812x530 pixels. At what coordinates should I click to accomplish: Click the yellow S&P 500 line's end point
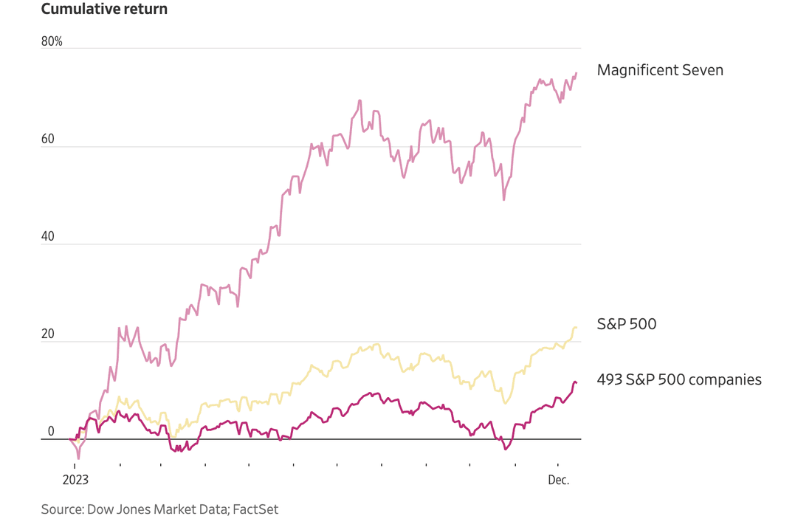point(576,328)
